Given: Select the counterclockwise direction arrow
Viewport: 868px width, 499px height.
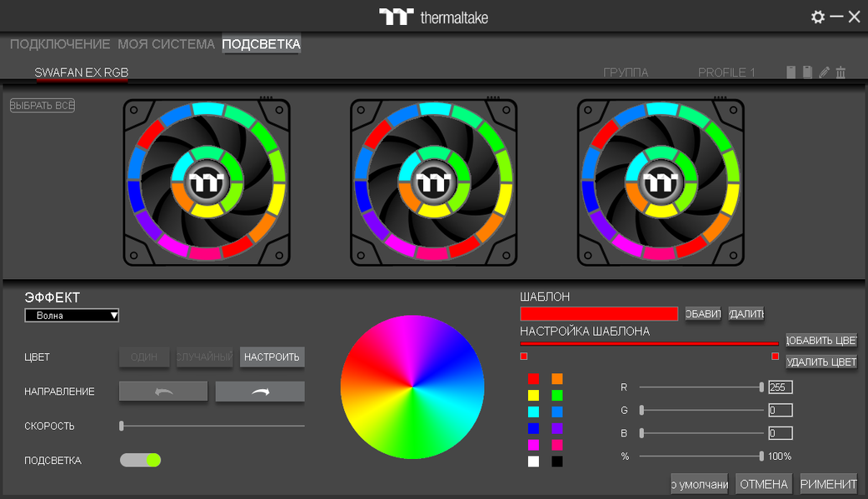Looking at the screenshot, I should 163,392.
